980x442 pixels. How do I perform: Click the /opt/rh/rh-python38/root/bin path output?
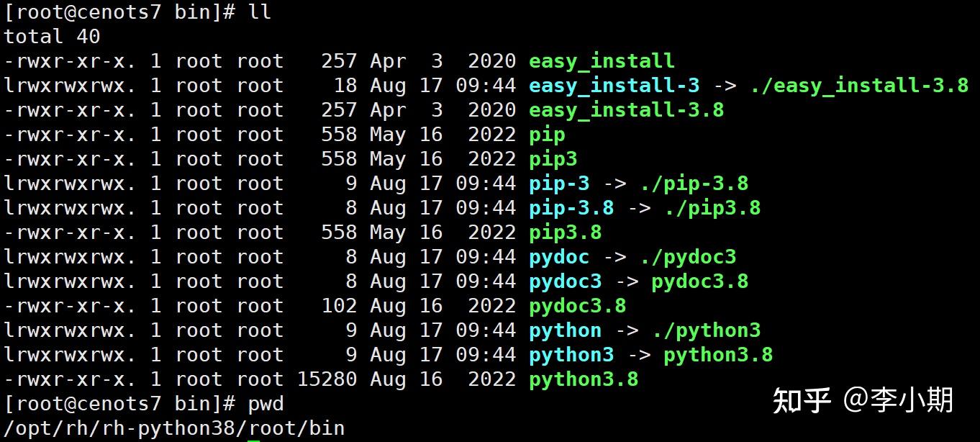click(x=173, y=427)
